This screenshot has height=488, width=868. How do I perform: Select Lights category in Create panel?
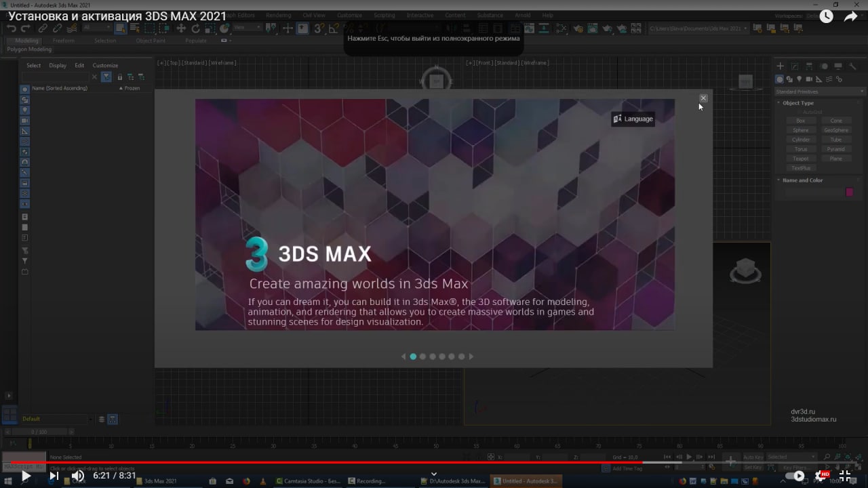(800, 79)
